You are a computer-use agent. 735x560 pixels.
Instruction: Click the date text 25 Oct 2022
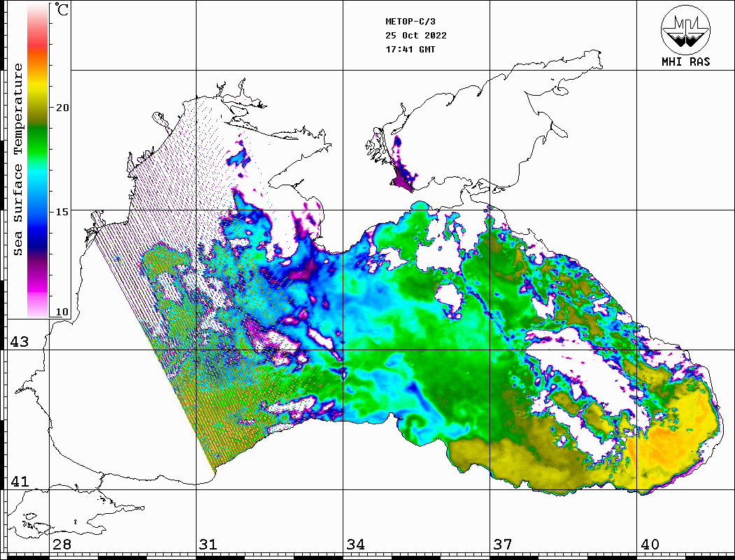tap(416, 36)
